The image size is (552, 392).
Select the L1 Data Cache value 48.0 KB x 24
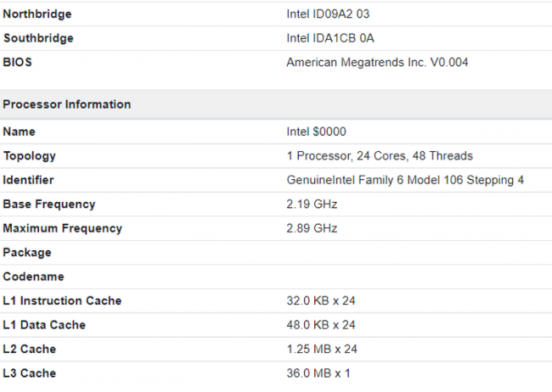tap(321, 325)
